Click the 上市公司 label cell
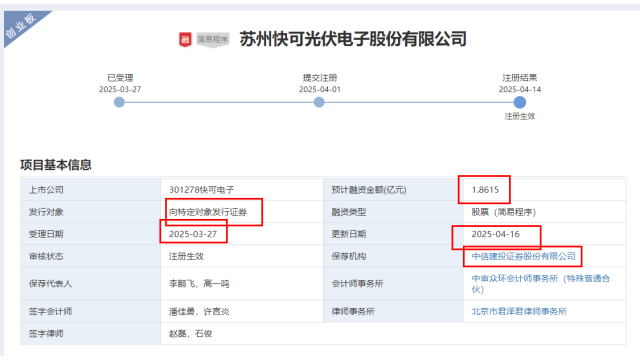The width and height of the screenshot is (640, 360). (91, 190)
